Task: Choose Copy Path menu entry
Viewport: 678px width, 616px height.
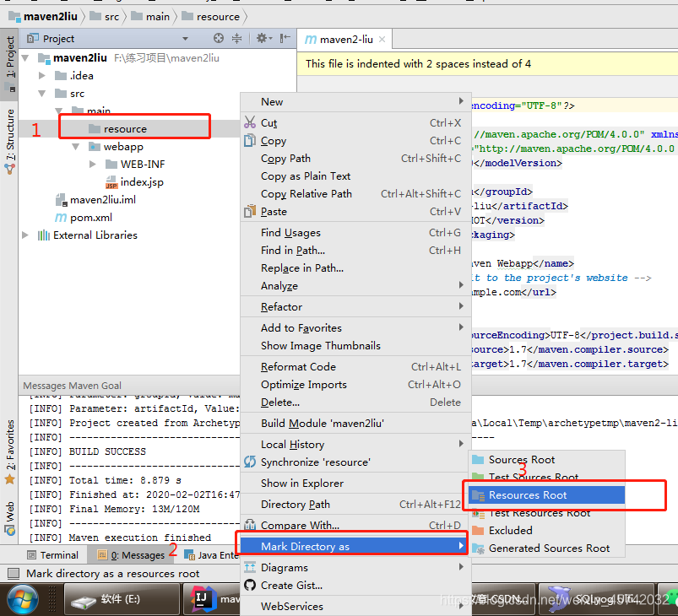Action: pos(355,158)
